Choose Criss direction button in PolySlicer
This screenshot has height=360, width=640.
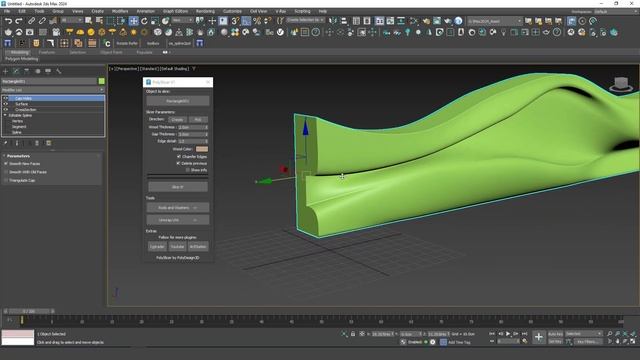coord(177,120)
